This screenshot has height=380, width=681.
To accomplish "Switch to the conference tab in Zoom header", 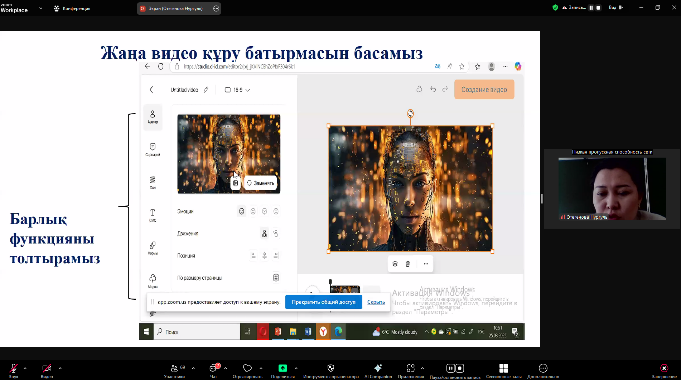I will coord(72,8).
